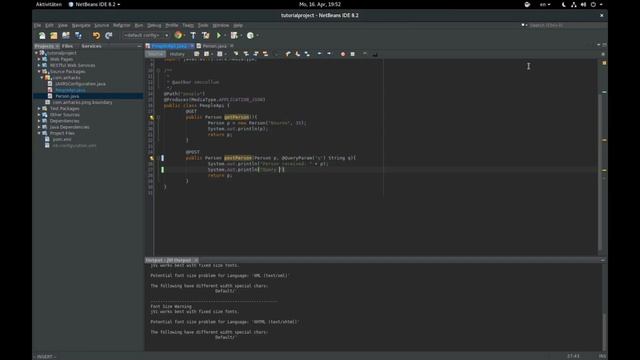Expand the Dependencies node
This screenshot has height=360, width=640.
click(x=39, y=121)
